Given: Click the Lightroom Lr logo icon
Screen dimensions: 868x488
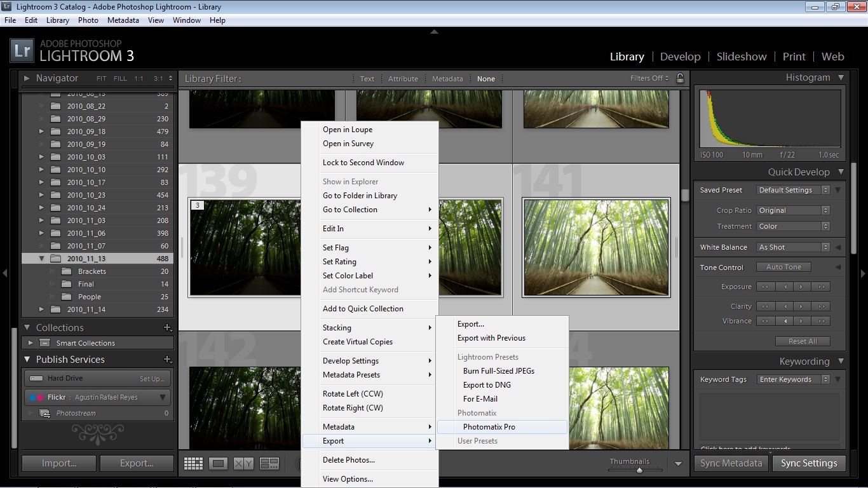Looking at the screenshot, I should tap(22, 51).
